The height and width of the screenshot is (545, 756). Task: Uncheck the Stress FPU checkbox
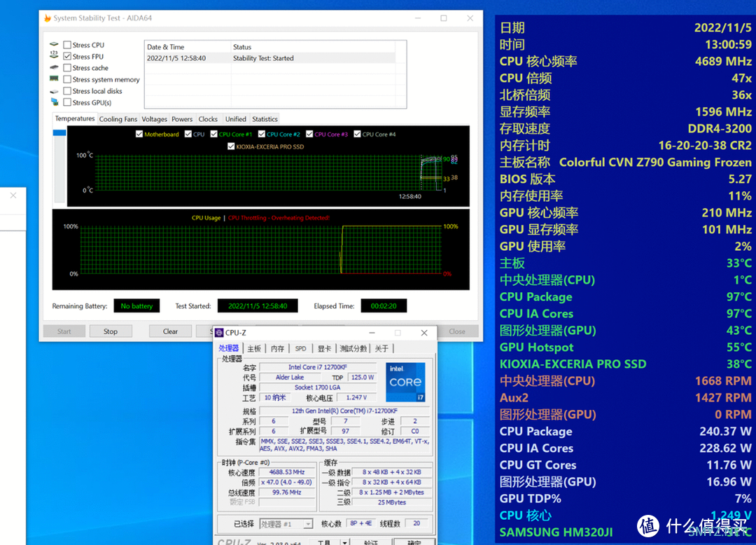pos(67,57)
